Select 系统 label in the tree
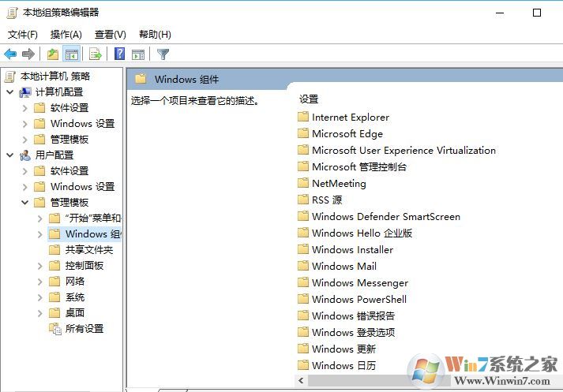The height and width of the screenshot is (392, 563). point(75,297)
